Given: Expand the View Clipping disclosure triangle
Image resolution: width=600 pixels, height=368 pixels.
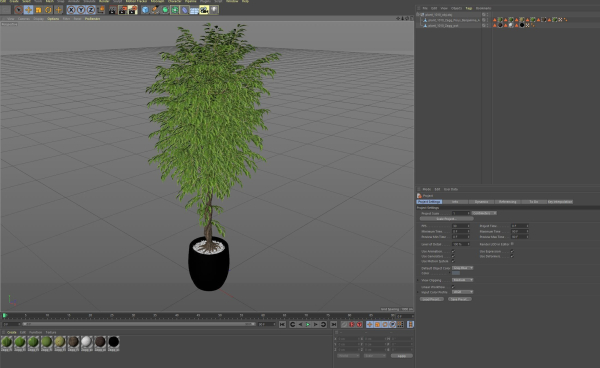Looking at the screenshot, I should coord(418,280).
